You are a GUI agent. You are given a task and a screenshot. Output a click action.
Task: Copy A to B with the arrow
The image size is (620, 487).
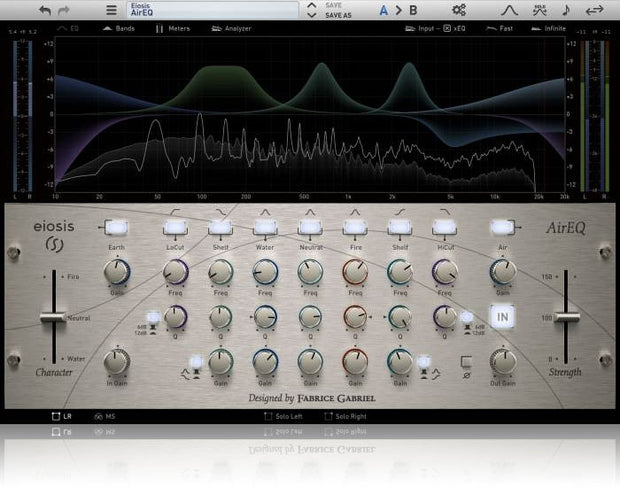399,10
